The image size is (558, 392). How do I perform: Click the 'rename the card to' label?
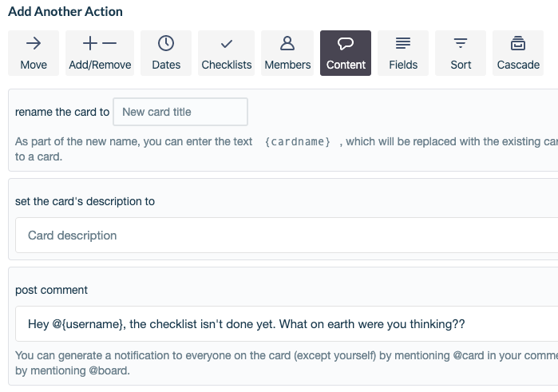point(62,112)
